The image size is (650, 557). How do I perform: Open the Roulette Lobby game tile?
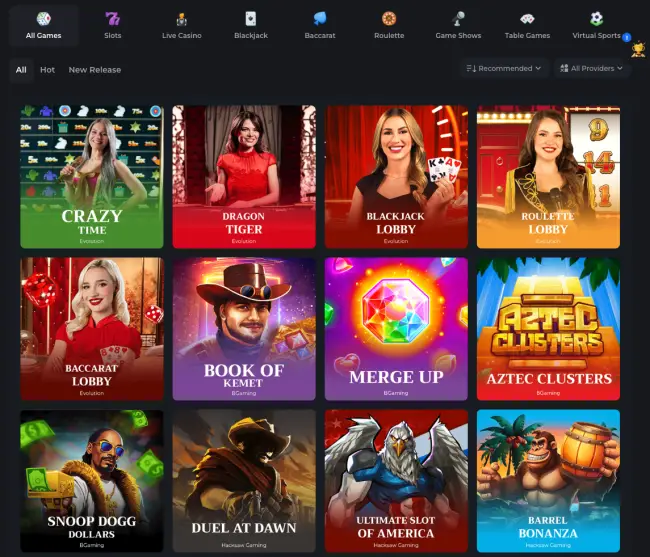[x=548, y=177]
